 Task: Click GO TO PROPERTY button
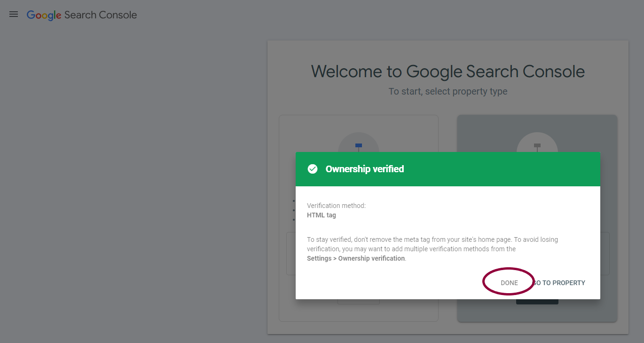[559, 283]
